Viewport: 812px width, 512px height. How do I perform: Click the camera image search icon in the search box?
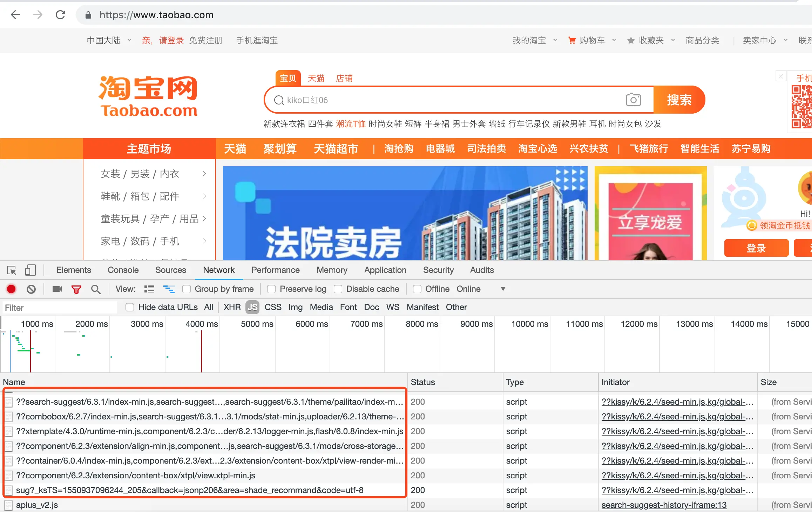coord(633,100)
